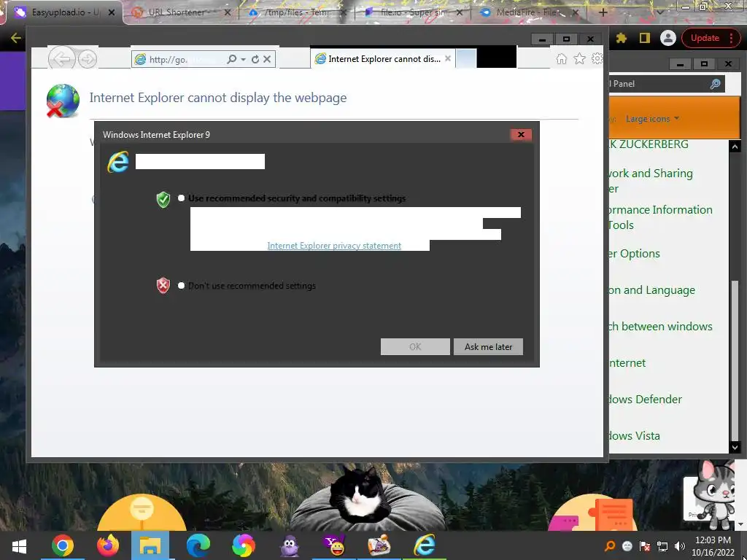The width and height of the screenshot is (747, 560).
Task: Click the network tray icon
Action: point(662,546)
